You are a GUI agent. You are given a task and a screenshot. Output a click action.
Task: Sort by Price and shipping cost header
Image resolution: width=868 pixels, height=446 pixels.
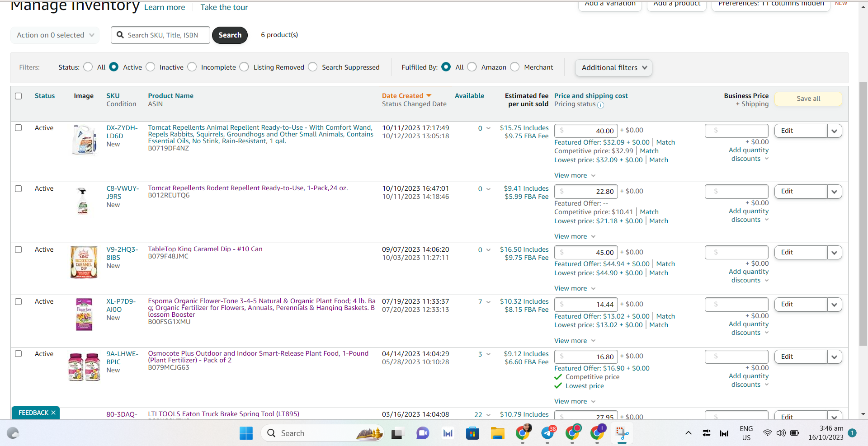[591, 96]
